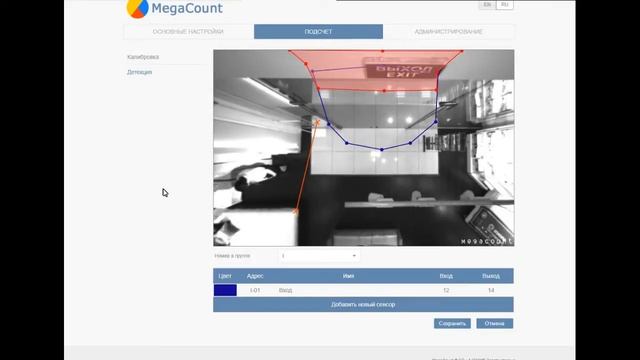Select red zone bottom-center edge node
Viewport: 640px width, 360px height.
tap(384, 91)
